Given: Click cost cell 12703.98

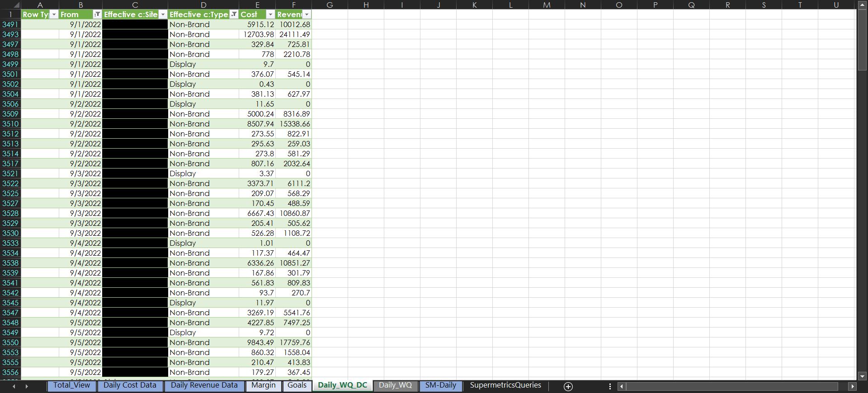Looking at the screenshot, I should pyautogui.click(x=257, y=34).
